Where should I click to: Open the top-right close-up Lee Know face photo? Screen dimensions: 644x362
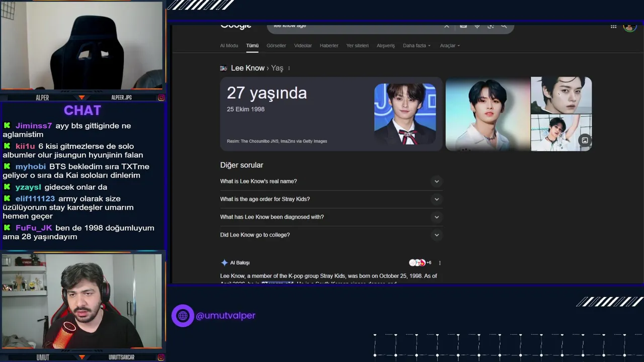click(561, 96)
